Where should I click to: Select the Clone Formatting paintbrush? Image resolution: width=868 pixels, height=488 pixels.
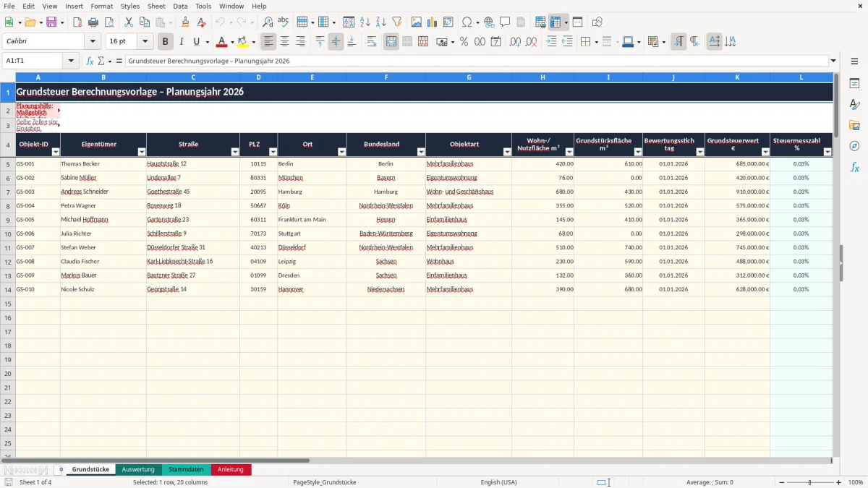point(185,22)
